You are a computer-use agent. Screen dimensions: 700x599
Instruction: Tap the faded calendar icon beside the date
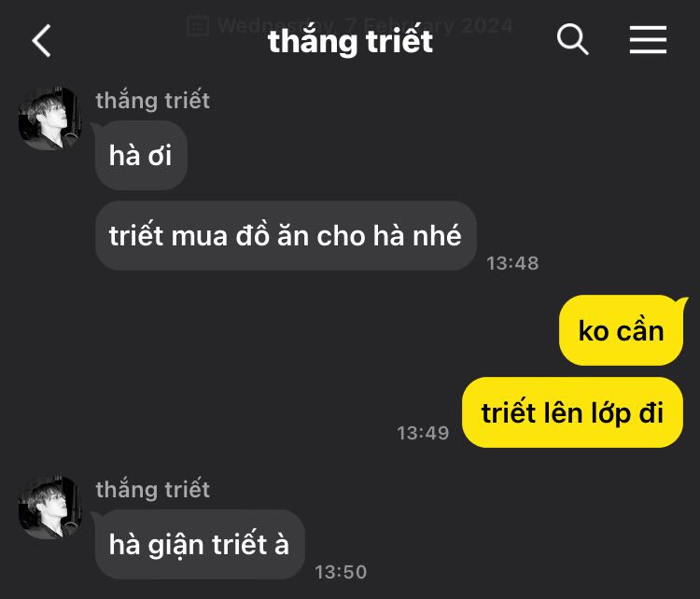(x=197, y=25)
